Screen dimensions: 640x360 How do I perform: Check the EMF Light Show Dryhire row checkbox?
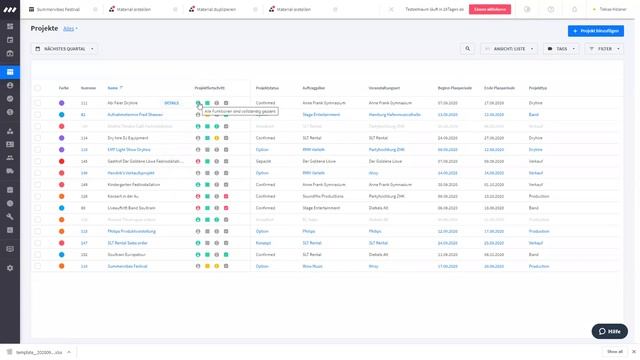tap(38, 150)
